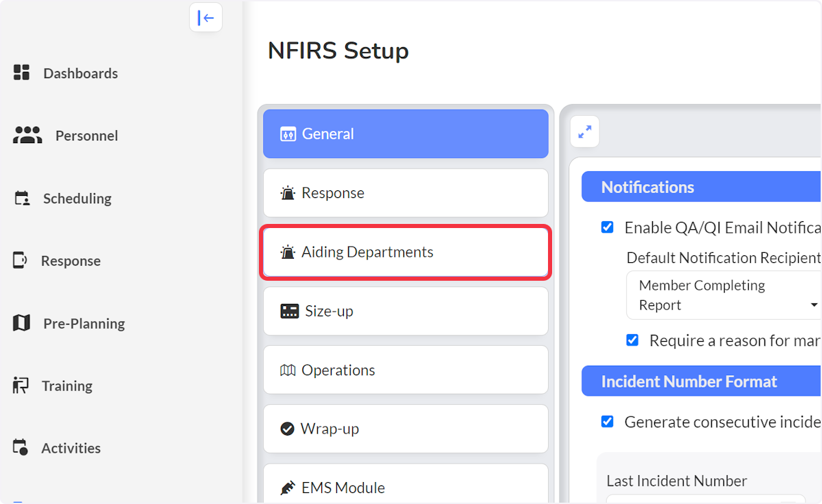Click the NFIRS Setup page title
The height and width of the screenshot is (504, 822).
[338, 51]
